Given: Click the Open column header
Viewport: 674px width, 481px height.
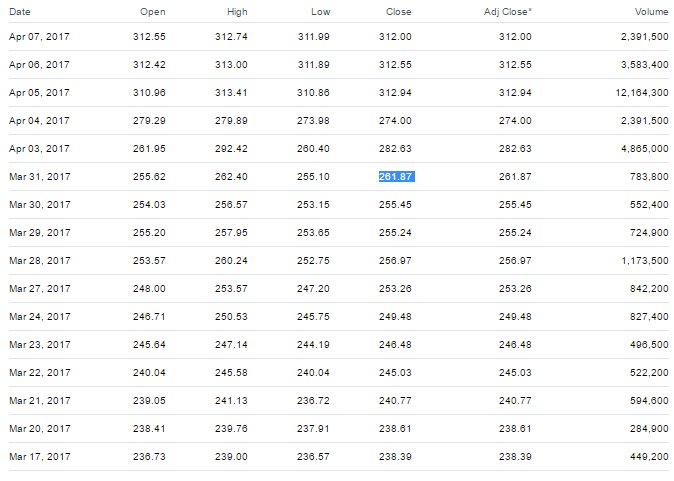Looking at the screenshot, I should pos(153,12).
